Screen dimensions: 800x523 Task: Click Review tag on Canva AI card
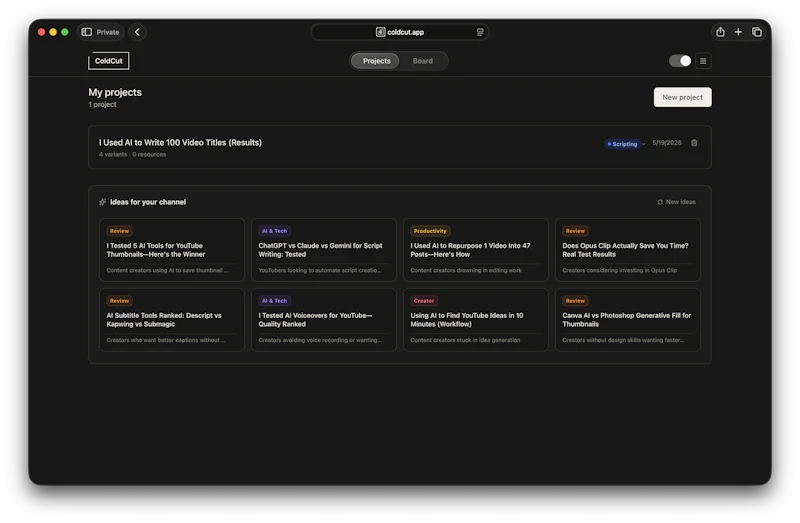coord(575,301)
